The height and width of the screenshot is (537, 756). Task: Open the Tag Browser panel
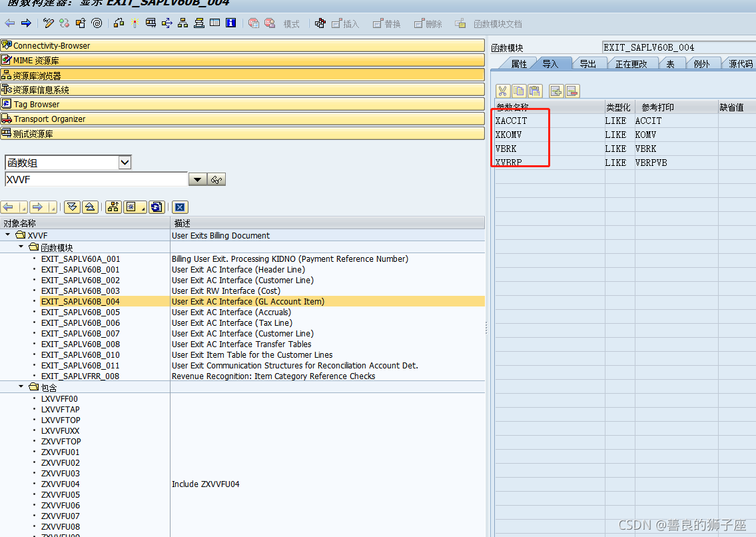pyautogui.click(x=242, y=104)
